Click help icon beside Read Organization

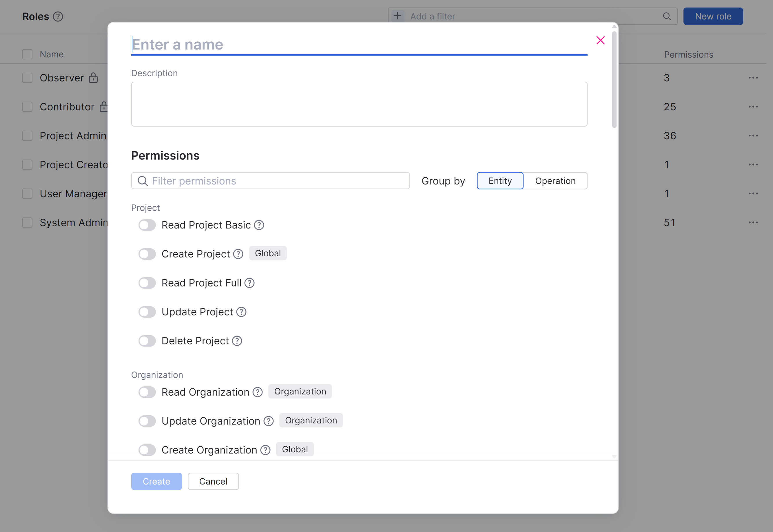point(258,392)
